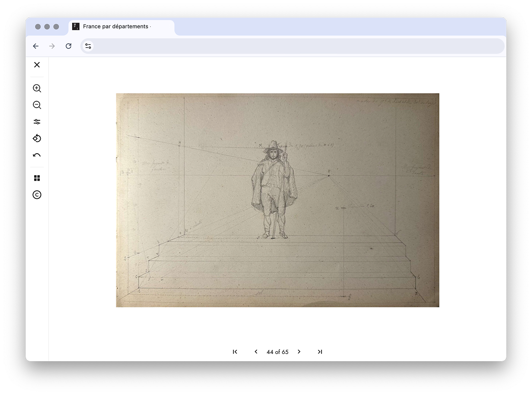Open the site permissions control in the address bar
Image resolution: width=532 pixels, height=395 pixels.
(x=88, y=46)
